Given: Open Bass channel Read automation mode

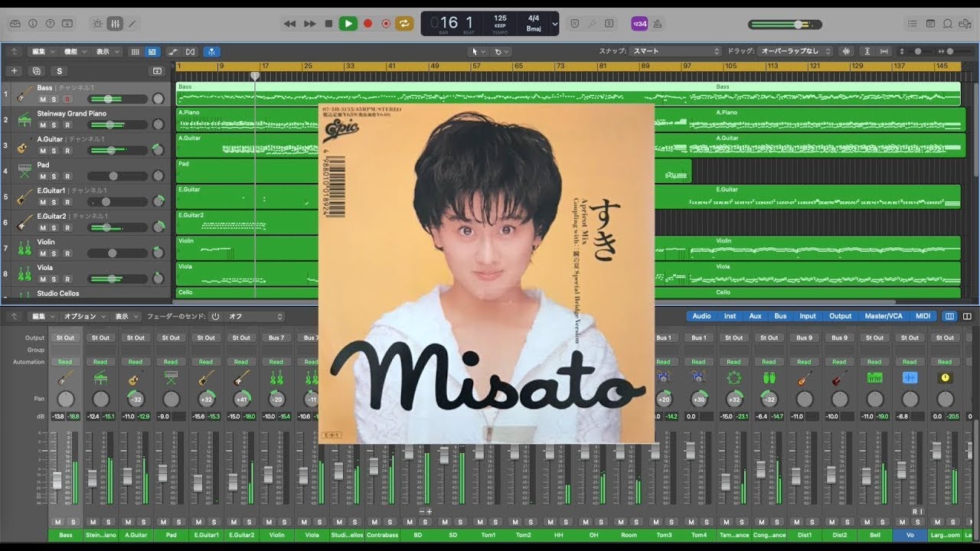Looking at the screenshot, I should [x=66, y=362].
